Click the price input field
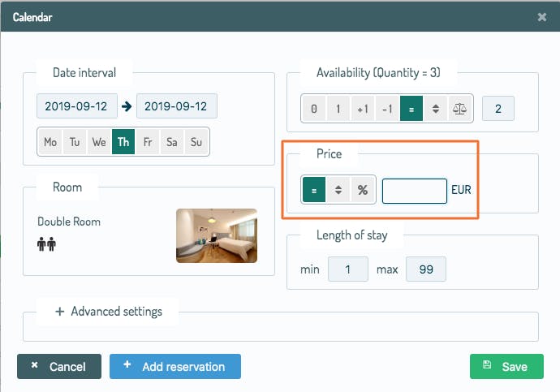This screenshot has height=392, width=560. click(414, 191)
